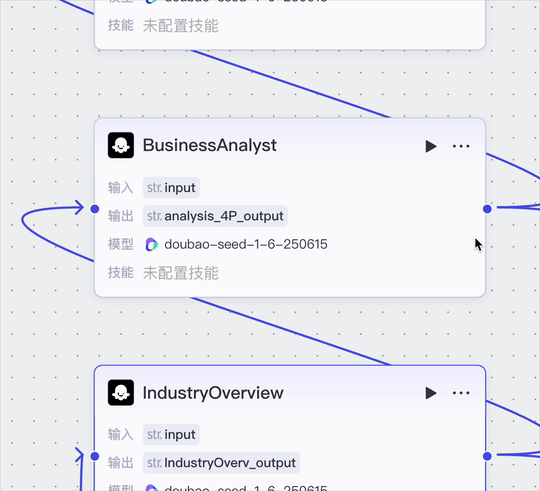Screen dimensions: 540x491
Task: Click str.input tag in IndustryOverview node
Action: coord(171,435)
